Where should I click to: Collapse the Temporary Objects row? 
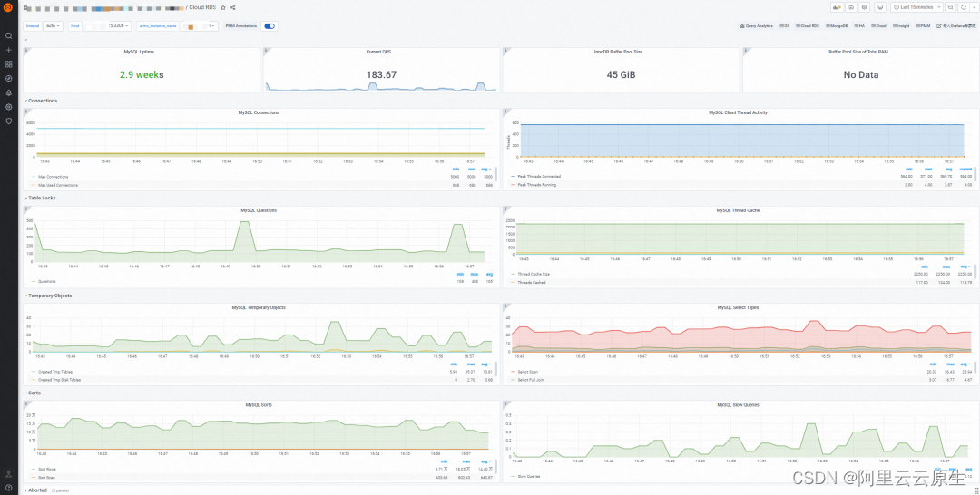point(47,296)
